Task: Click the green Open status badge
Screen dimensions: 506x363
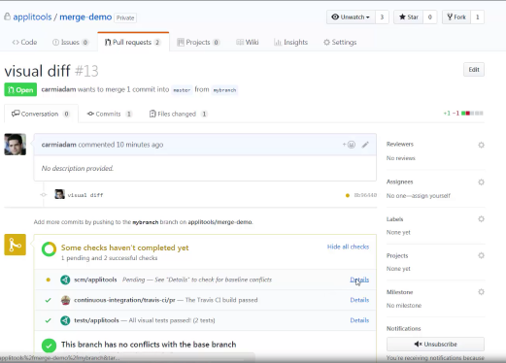Action: coord(21,90)
